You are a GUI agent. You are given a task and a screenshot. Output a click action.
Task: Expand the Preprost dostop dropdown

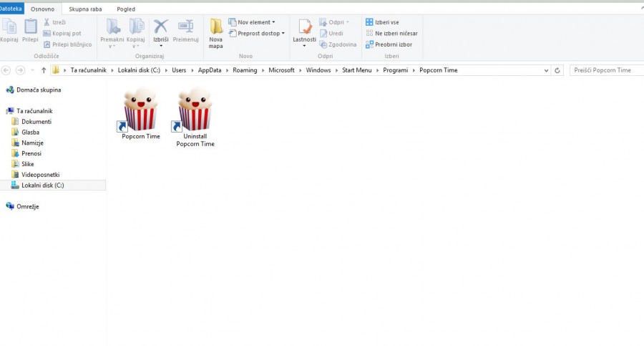coord(257,34)
